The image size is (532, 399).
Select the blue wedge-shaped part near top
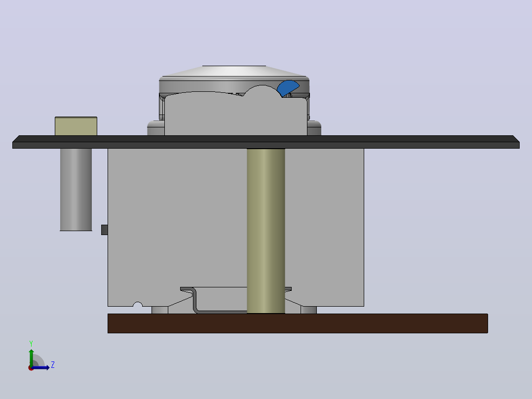point(288,88)
